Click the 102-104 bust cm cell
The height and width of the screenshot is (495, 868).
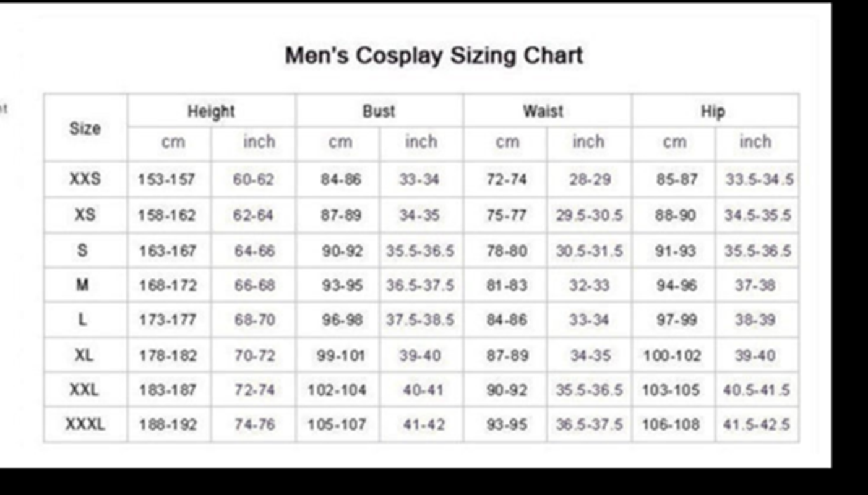tap(337, 390)
